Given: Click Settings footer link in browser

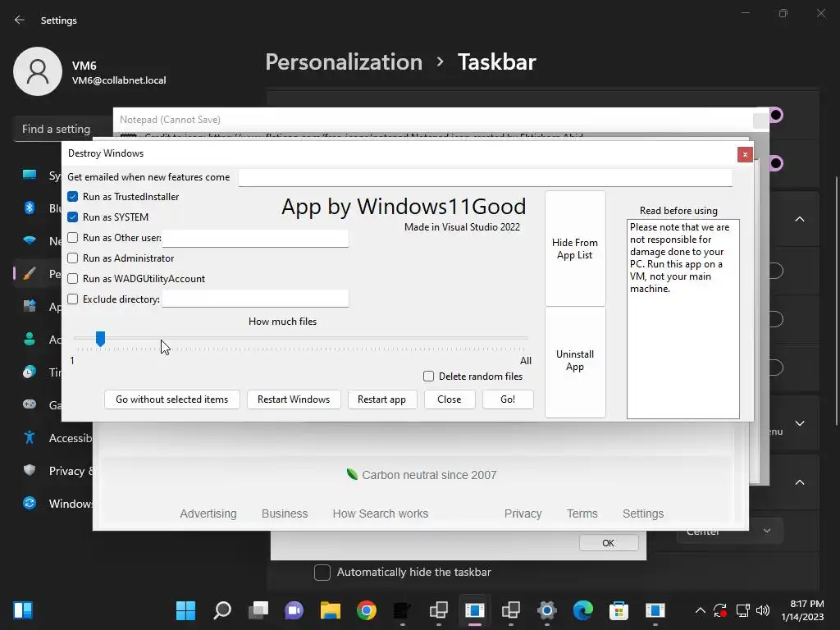Looking at the screenshot, I should pos(643,514).
